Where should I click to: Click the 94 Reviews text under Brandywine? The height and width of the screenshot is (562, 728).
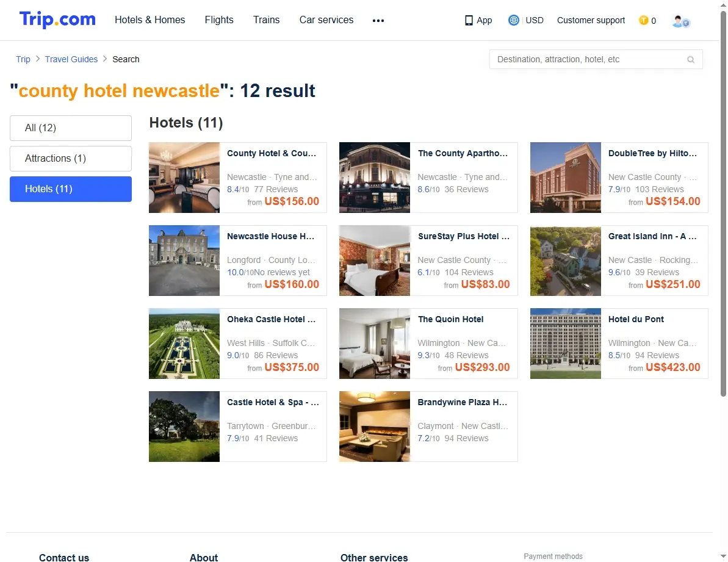click(x=466, y=439)
